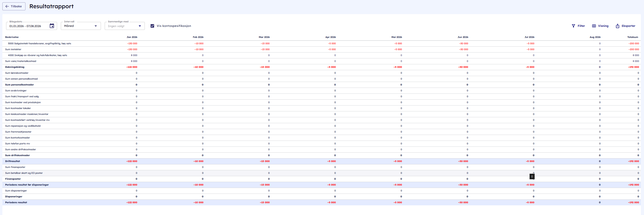Click the Eksporter label
The width and height of the screenshot is (644, 215).
click(628, 26)
